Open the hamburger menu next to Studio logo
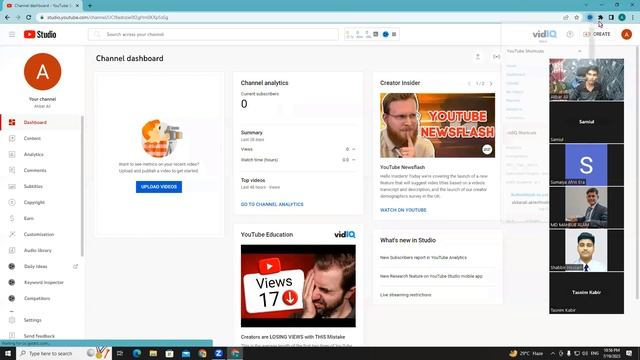Viewport: 640px width, 360px height. 12,34
